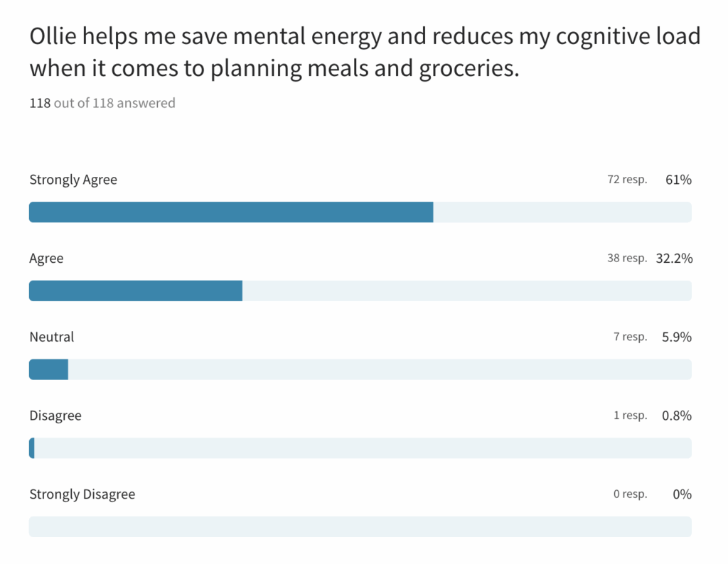The width and height of the screenshot is (728, 564).
Task: Select the Disagree answer label
Action: click(55, 416)
